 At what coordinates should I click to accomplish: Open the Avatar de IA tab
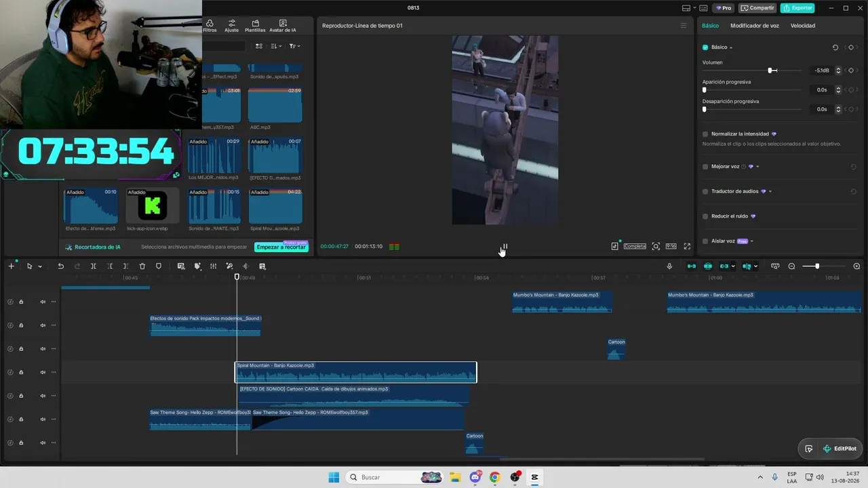283,26
